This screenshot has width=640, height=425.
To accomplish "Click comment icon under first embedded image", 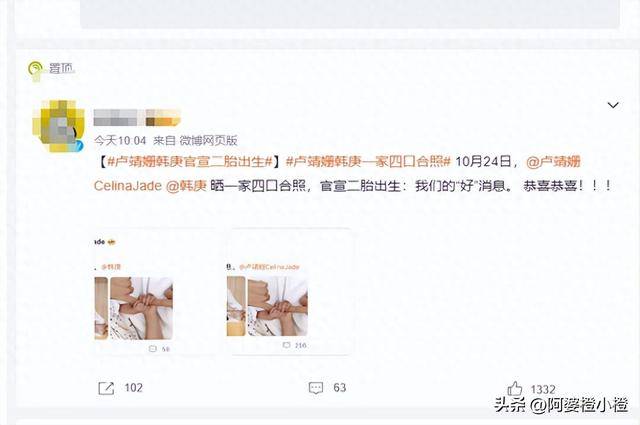I will tap(153, 349).
